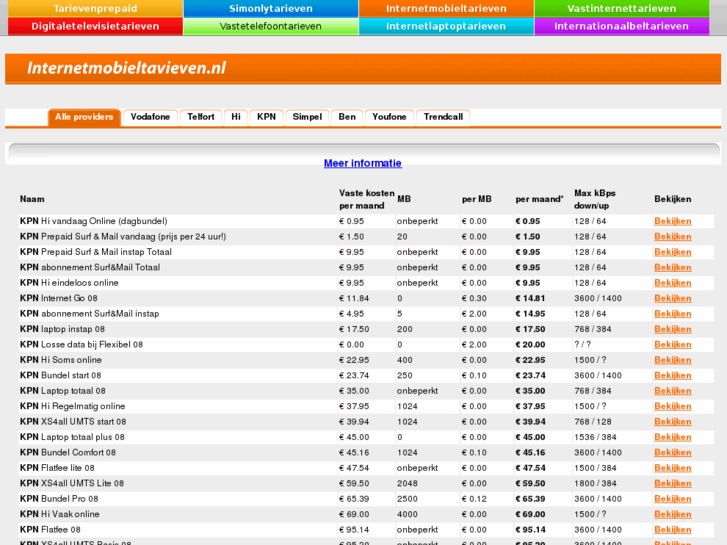
Task: Open the Telfort provider tab
Action: (x=201, y=117)
